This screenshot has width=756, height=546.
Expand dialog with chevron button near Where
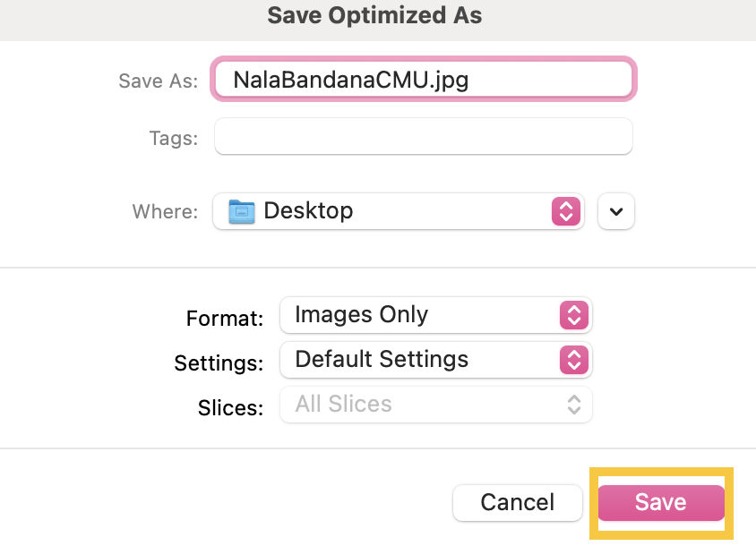point(616,211)
